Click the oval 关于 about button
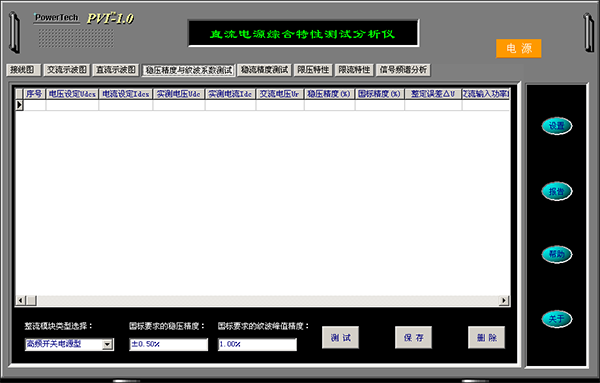 557,319
